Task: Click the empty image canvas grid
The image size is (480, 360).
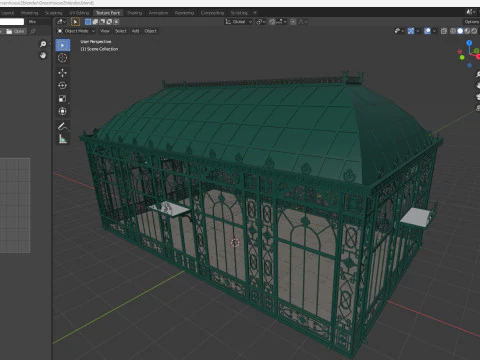Action: [x=15, y=205]
